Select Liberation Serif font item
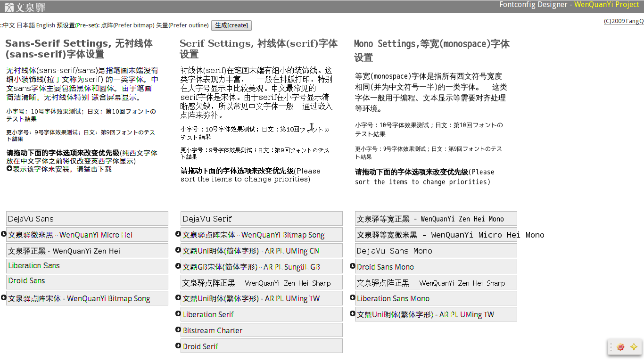This screenshot has height=362, width=644. pyautogui.click(x=262, y=314)
